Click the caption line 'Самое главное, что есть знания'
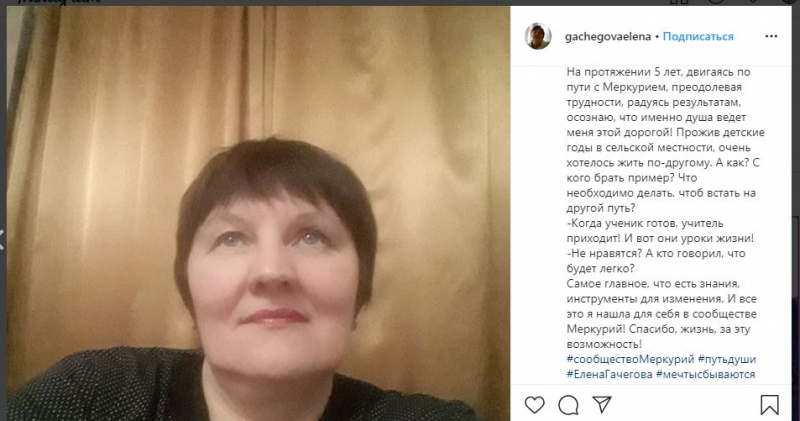This screenshot has width=800, height=421. pyautogui.click(x=653, y=284)
